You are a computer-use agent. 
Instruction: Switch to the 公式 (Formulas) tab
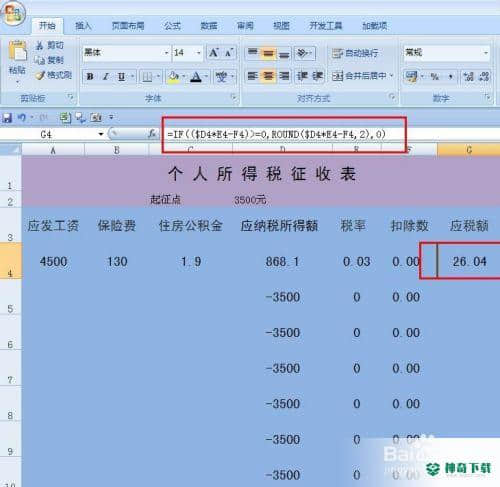(172, 26)
